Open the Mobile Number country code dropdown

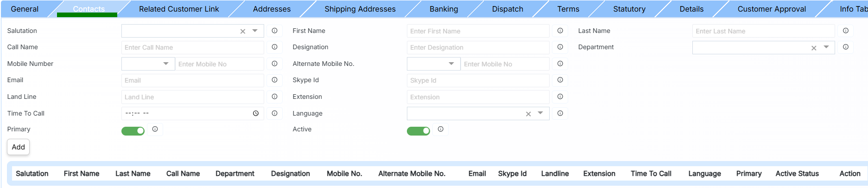point(166,64)
